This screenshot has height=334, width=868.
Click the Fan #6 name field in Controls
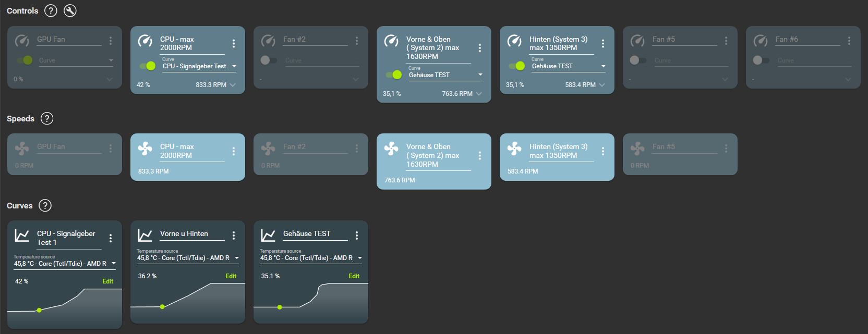pyautogui.click(x=807, y=40)
